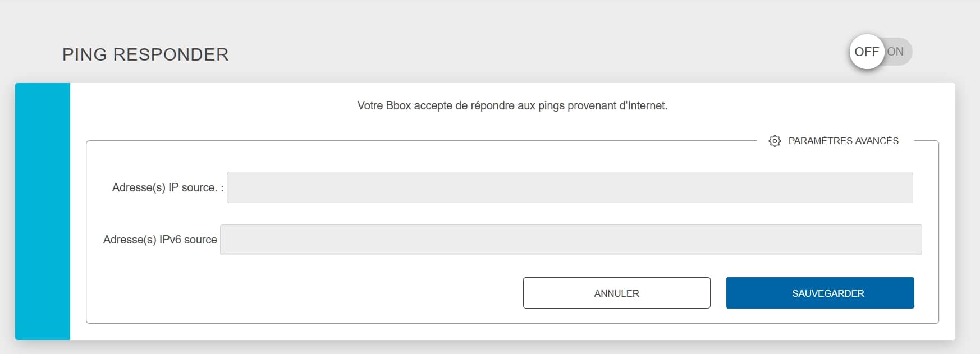
Task: Click the Bbox ping description sentence
Action: point(512,105)
